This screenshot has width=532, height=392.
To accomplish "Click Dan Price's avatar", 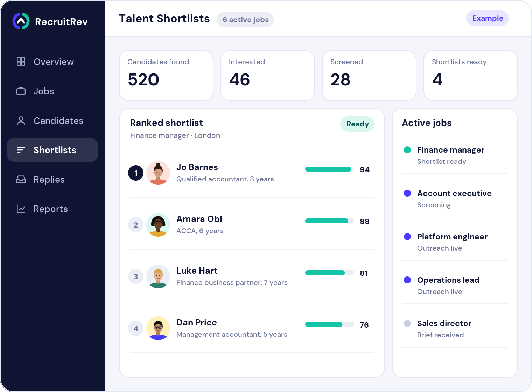I will coord(158,328).
